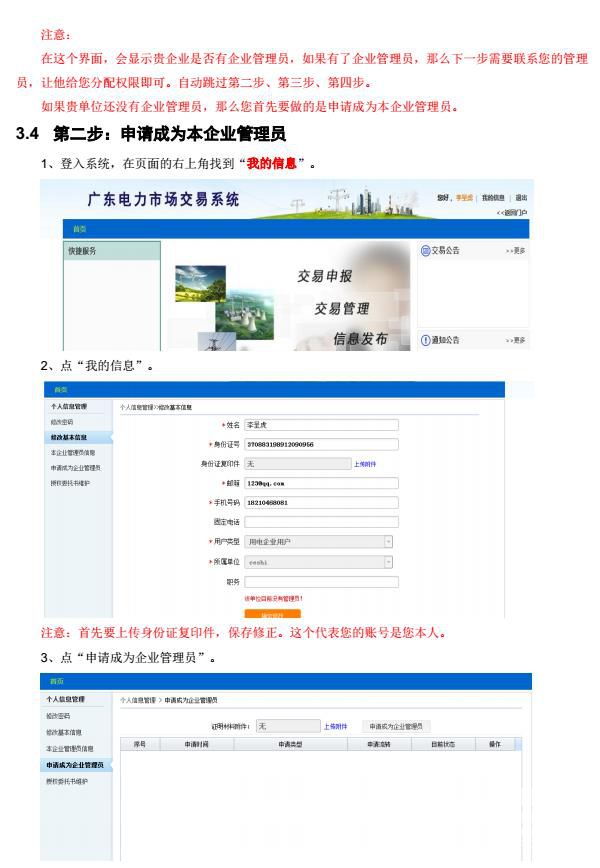Viewport: 600px width, 868px height.
Task: Click the 身份证号 ID number field
Action: click(x=322, y=445)
